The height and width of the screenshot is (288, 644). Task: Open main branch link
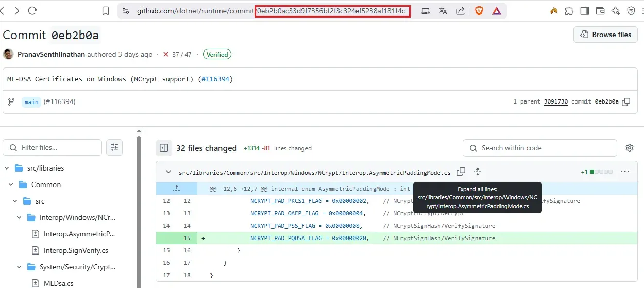point(31,102)
